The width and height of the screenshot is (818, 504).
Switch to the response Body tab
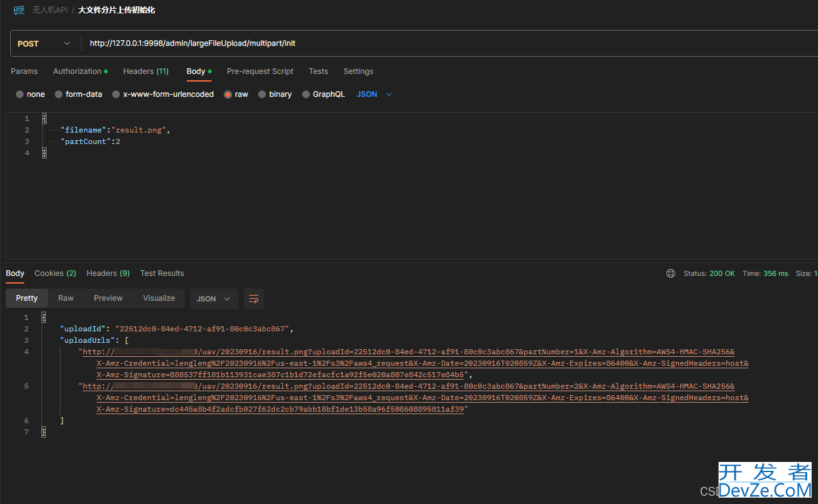click(x=15, y=273)
